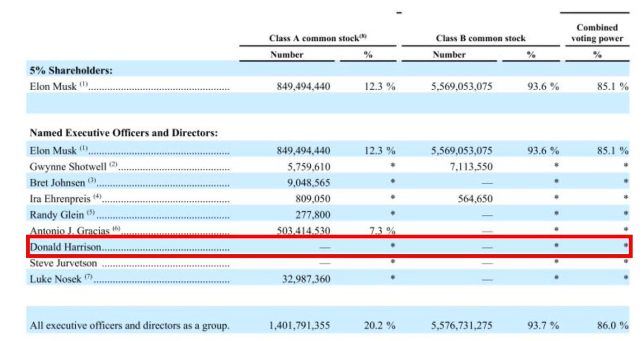Click the group's 86.0 % combined voting power

tap(612, 325)
